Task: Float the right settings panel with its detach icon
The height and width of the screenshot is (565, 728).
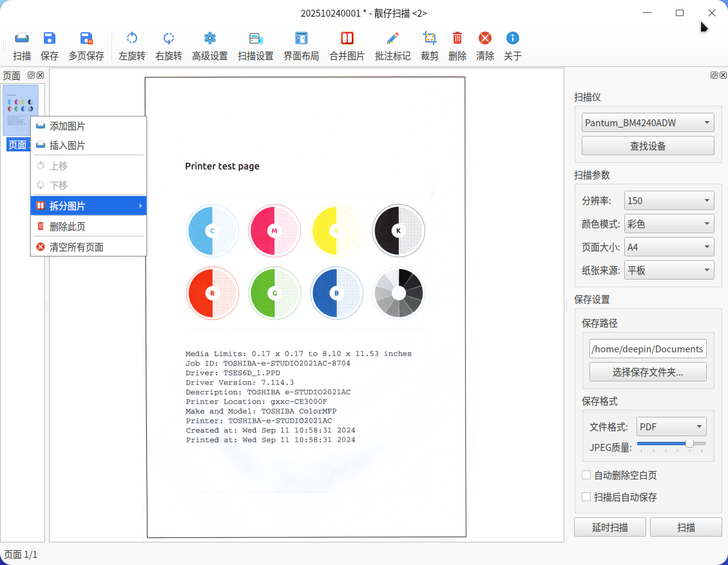Action: [714, 75]
